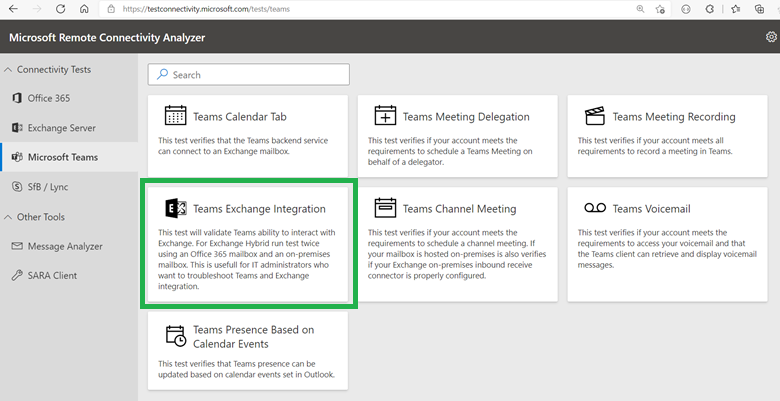
Task: Click the Office 365 sidebar icon
Action: (16, 98)
